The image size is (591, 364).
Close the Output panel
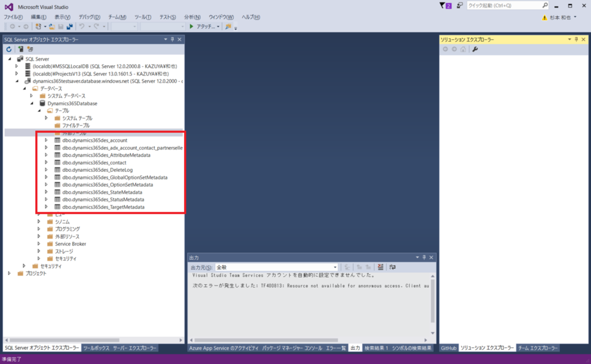pyautogui.click(x=432, y=257)
